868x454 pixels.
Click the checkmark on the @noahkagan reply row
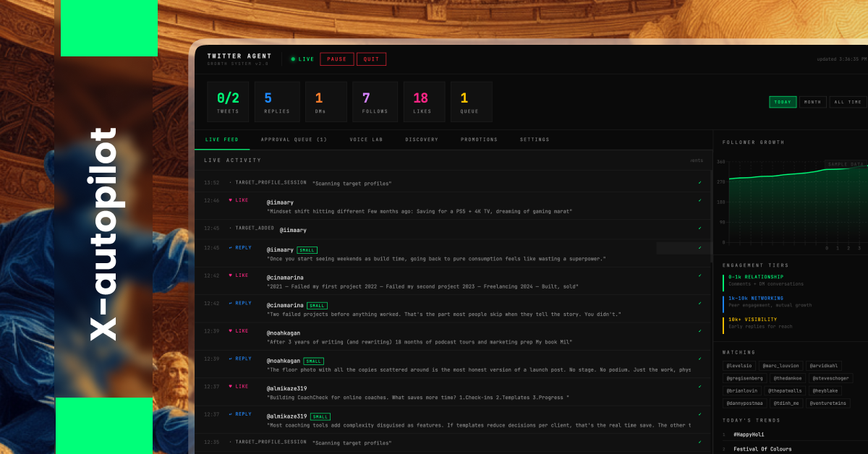pos(699,359)
